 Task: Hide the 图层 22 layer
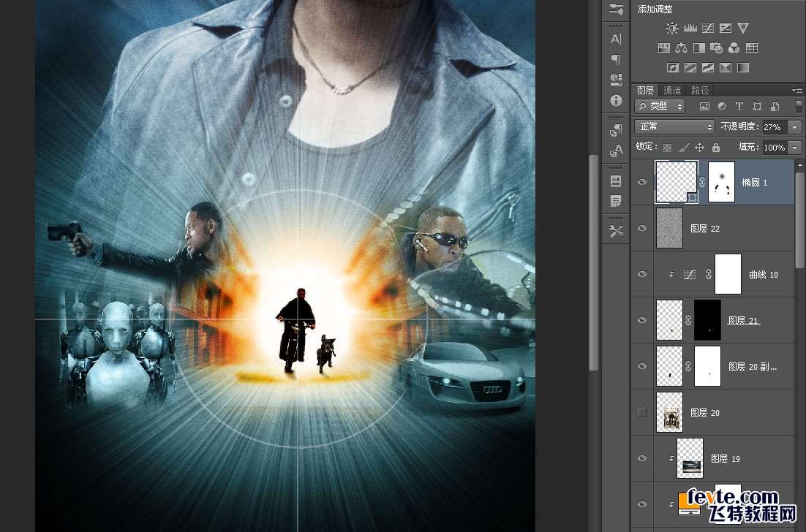point(642,228)
